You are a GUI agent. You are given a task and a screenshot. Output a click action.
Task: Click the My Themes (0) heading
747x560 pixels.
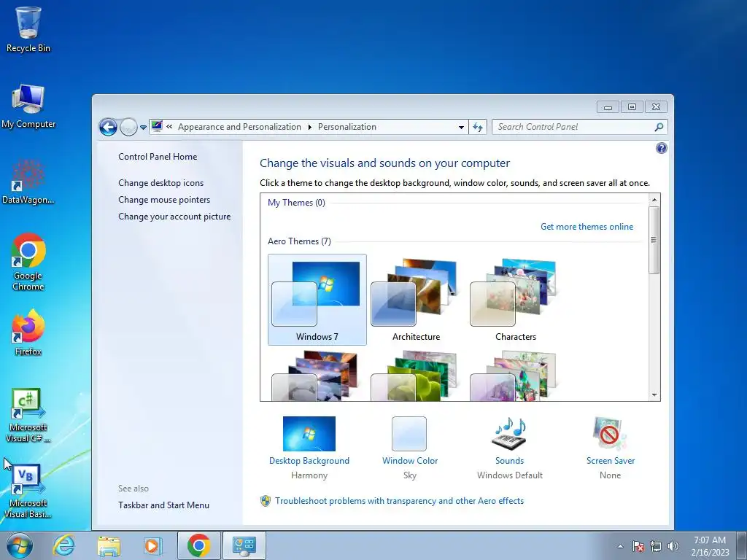[296, 203]
